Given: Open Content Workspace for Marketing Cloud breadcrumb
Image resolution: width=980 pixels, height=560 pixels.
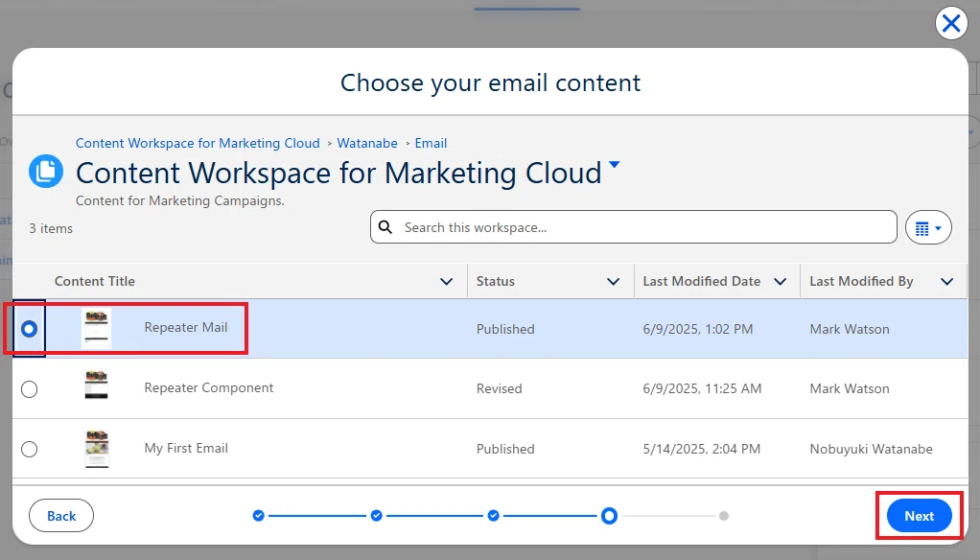Looking at the screenshot, I should pyautogui.click(x=198, y=143).
